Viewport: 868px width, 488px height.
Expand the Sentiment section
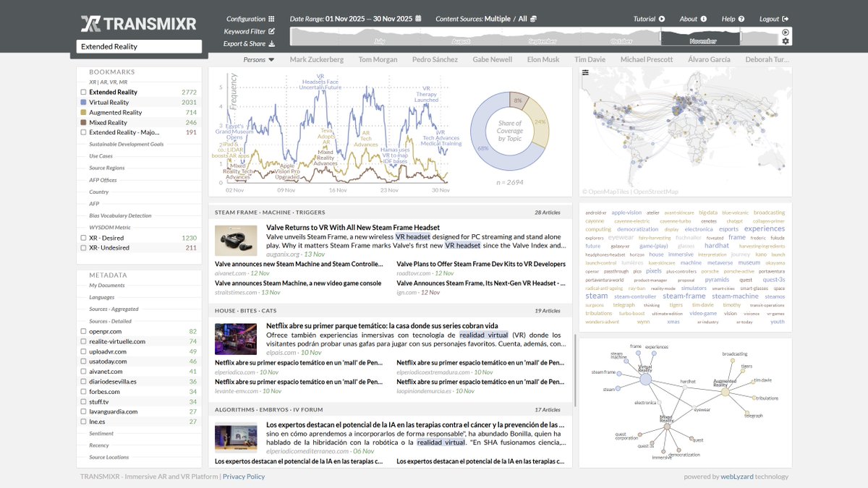(x=101, y=434)
